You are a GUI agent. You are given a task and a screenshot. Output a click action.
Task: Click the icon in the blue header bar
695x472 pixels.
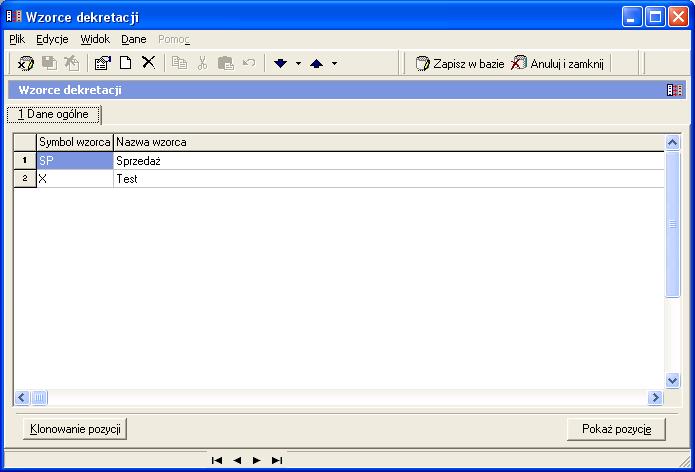click(675, 90)
